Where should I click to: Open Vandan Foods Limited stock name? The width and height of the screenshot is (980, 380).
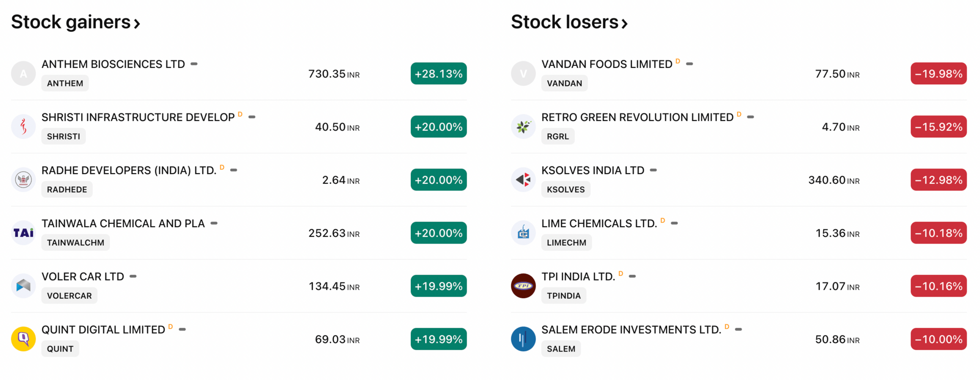(607, 64)
